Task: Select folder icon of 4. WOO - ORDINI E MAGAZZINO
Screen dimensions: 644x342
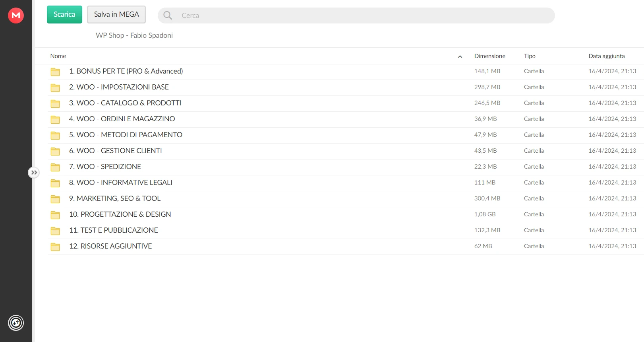Action: [55, 119]
